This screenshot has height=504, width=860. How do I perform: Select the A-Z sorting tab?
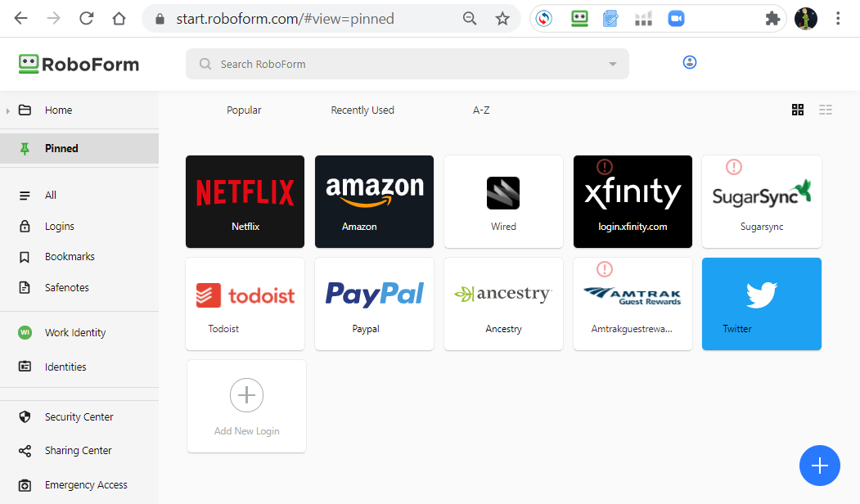click(481, 110)
